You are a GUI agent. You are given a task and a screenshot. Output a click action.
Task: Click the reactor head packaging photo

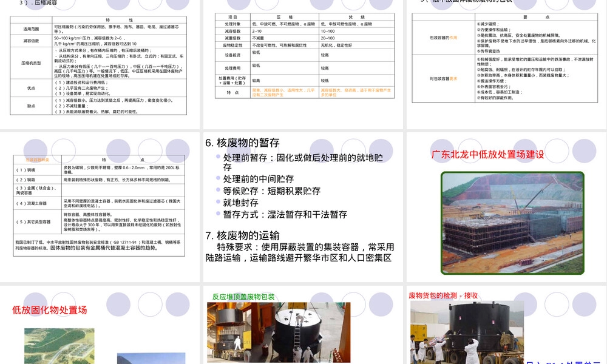(279, 332)
